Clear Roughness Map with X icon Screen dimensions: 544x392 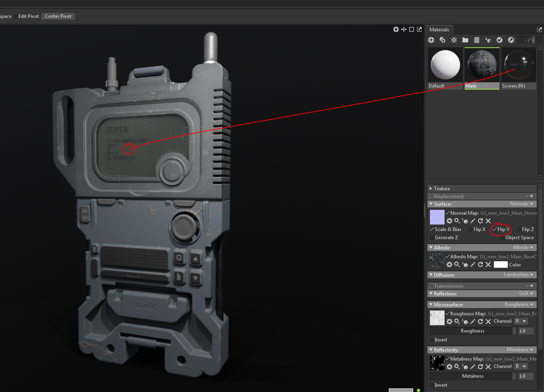(488, 322)
